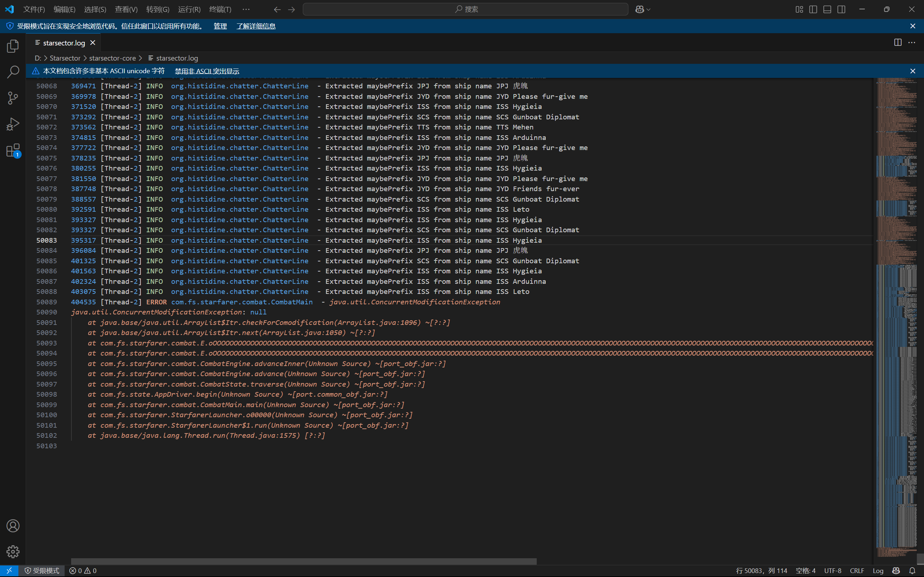
Task: Open the Source Control view
Action: click(x=13, y=98)
